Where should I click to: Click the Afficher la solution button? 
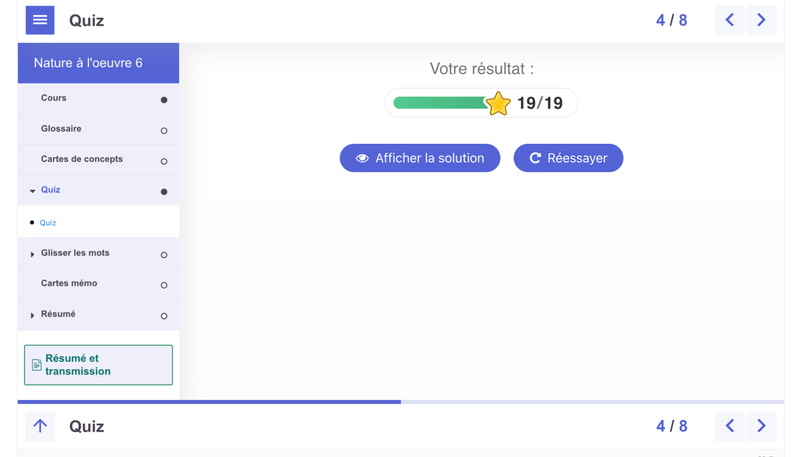click(x=420, y=158)
